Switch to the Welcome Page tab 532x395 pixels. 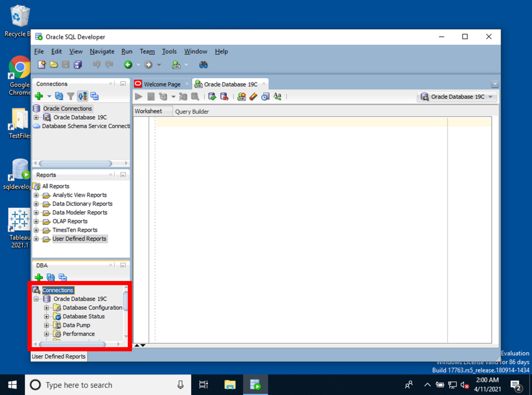pos(161,84)
